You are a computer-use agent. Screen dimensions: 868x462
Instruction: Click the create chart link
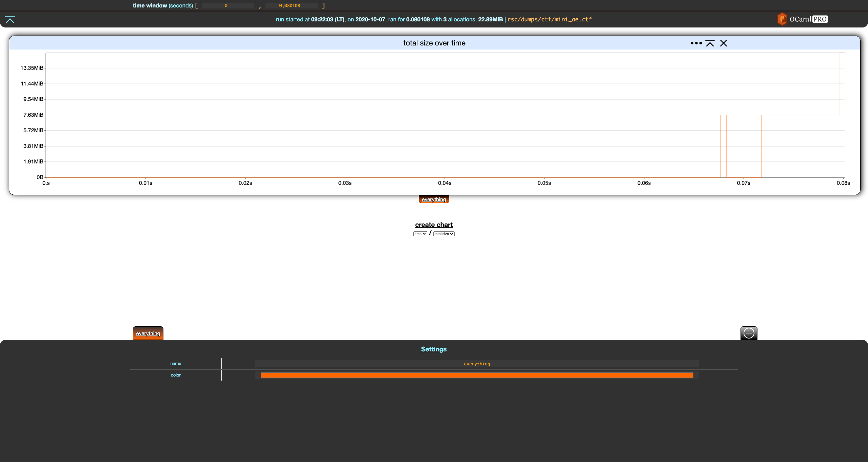point(434,225)
